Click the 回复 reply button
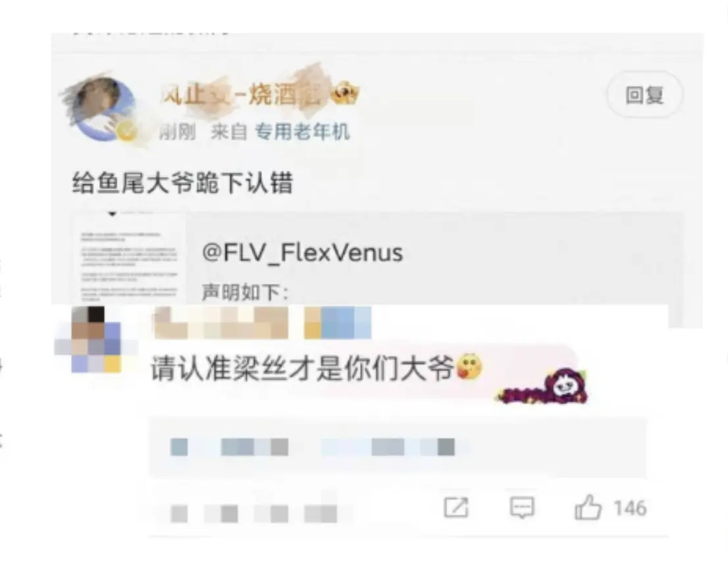The image size is (728, 566). pyautogui.click(x=645, y=95)
